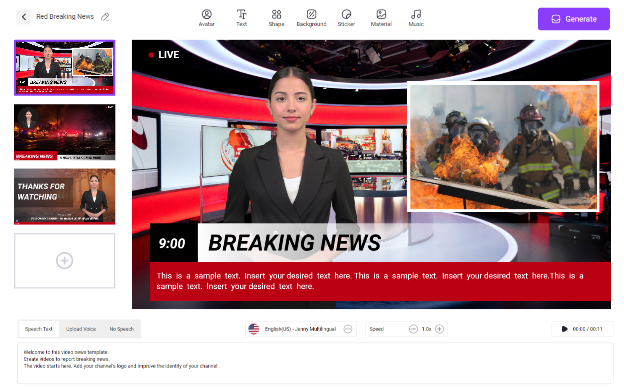The height and width of the screenshot is (390, 624).
Task: Open the Background panel icon
Action: [x=311, y=18]
